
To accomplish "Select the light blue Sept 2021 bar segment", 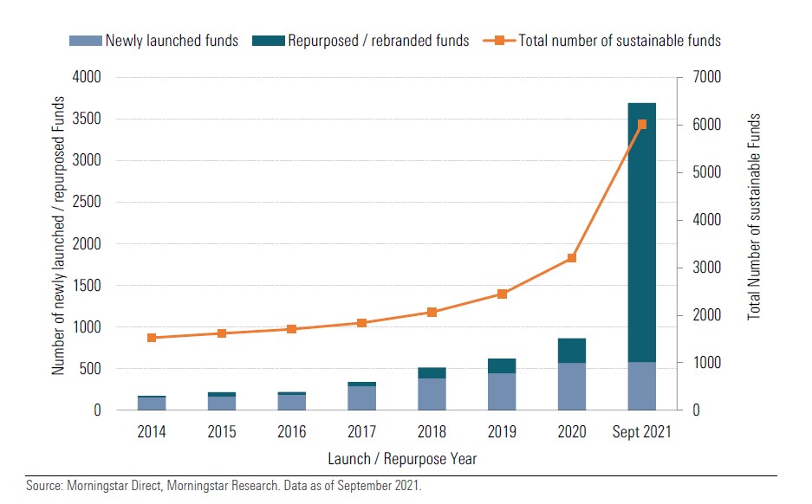I will [x=642, y=386].
